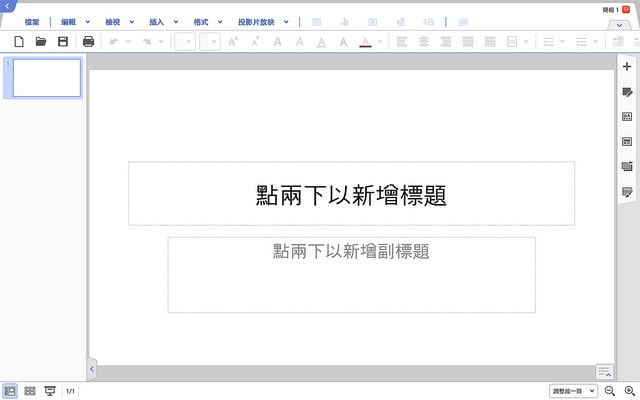Start the slideshow from the status bar icon
This screenshot has height=400, width=640.
pyautogui.click(x=50, y=390)
